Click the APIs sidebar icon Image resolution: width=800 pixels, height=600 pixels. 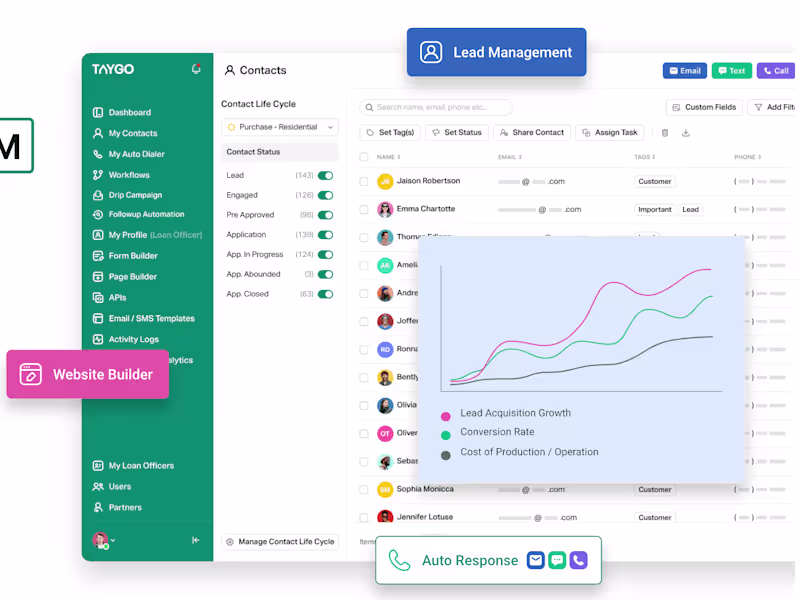[98, 297]
